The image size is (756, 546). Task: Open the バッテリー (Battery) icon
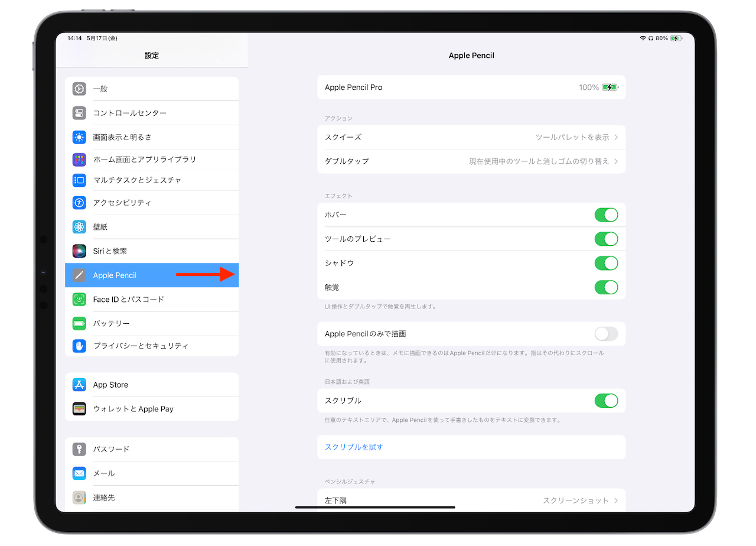pyautogui.click(x=79, y=323)
